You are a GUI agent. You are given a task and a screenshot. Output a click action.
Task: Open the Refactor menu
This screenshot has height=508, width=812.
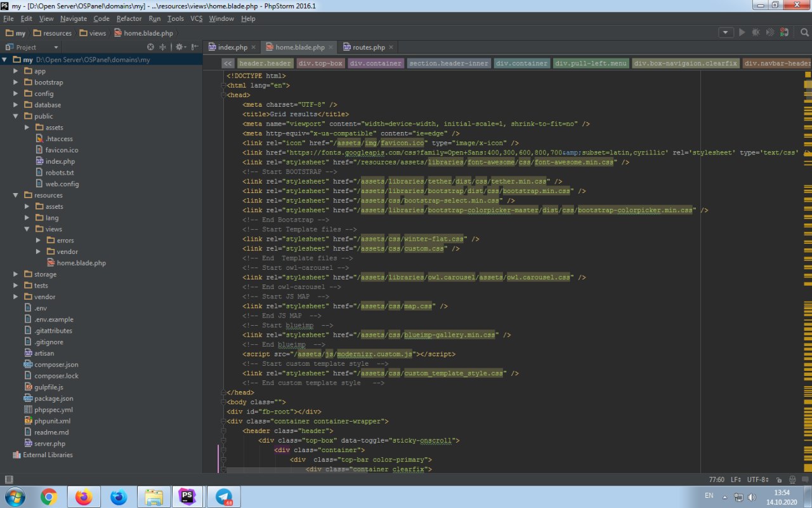click(x=129, y=18)
